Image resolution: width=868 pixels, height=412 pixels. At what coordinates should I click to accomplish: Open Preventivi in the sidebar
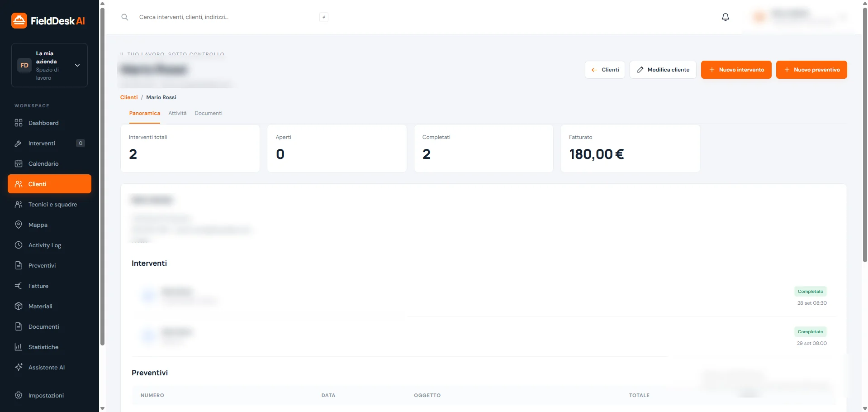pyautogui.click(x=49, y=265)
